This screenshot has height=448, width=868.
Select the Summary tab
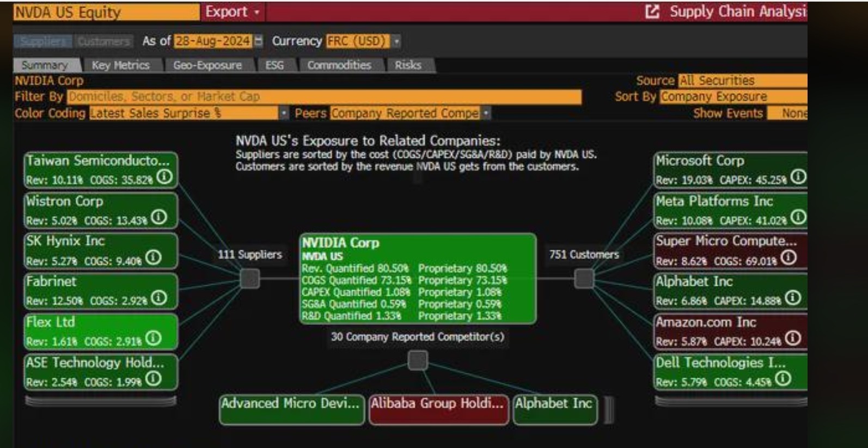[46, 65]
